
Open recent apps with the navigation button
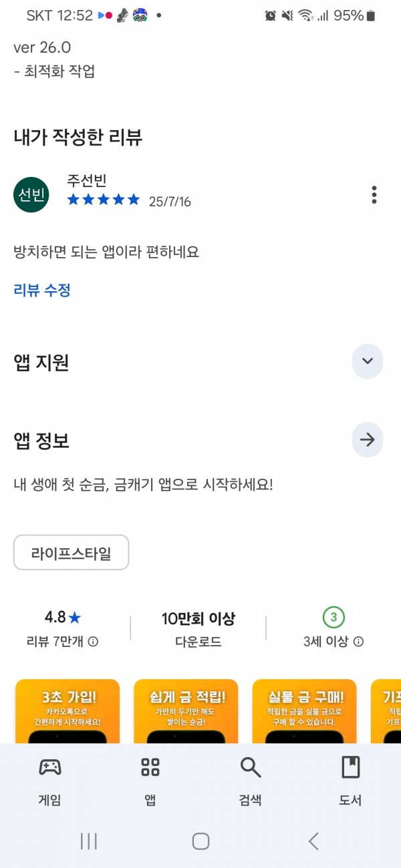88,841
